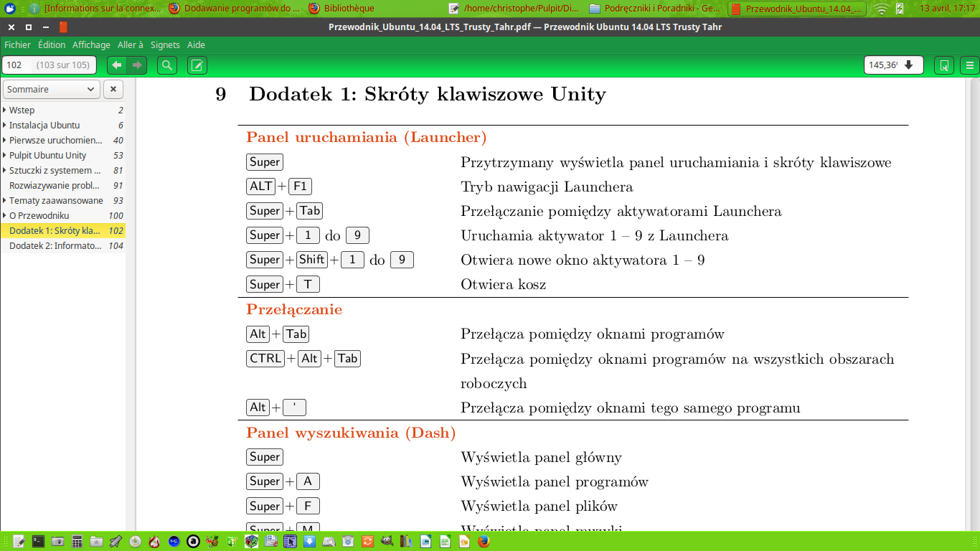
Task: Open the top-left applications menu icon
Action: (10, 9)
